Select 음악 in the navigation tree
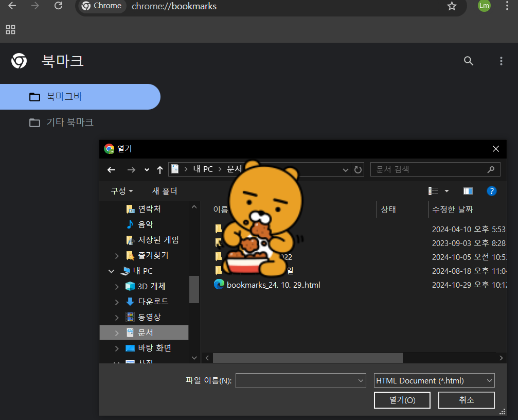Image resolution: width=518 pixels, height=420 pixels. (x=146, y=225)
